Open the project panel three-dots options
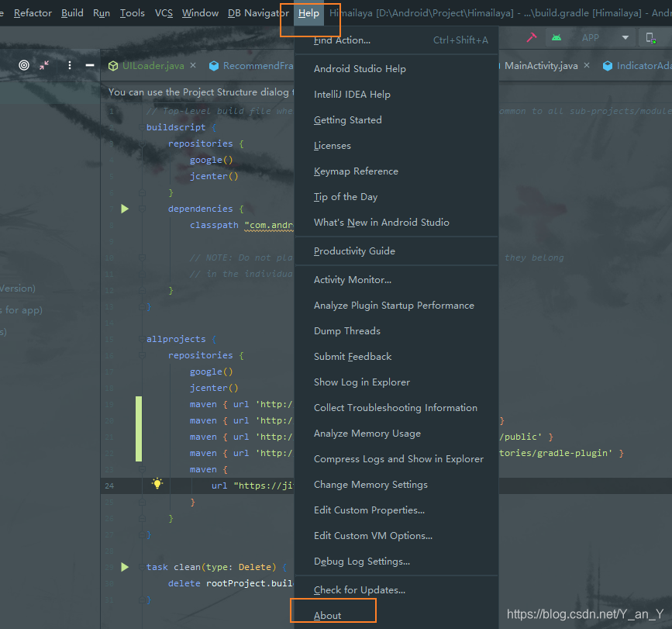 coord(70,65)
